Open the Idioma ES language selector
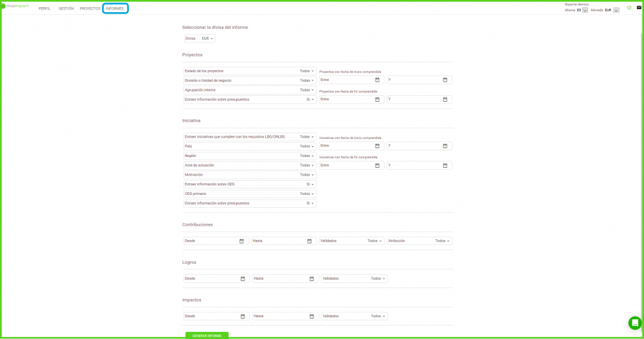 tap(585, 10)
